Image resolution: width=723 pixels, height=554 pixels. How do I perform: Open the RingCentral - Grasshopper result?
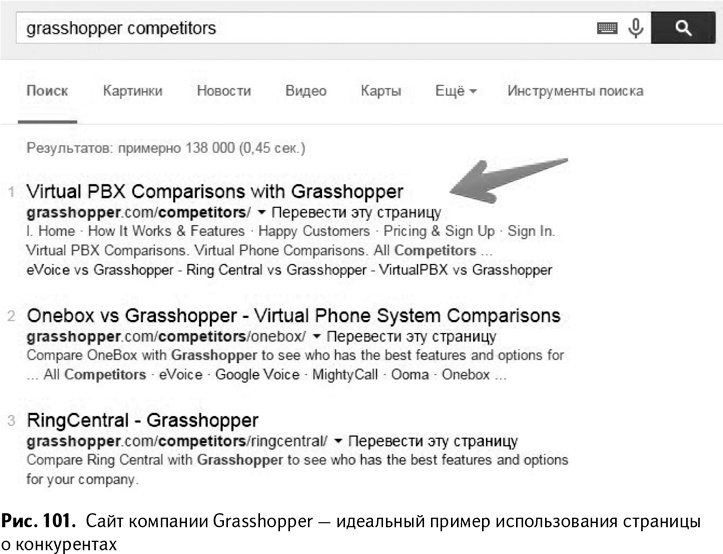[143, 420]
